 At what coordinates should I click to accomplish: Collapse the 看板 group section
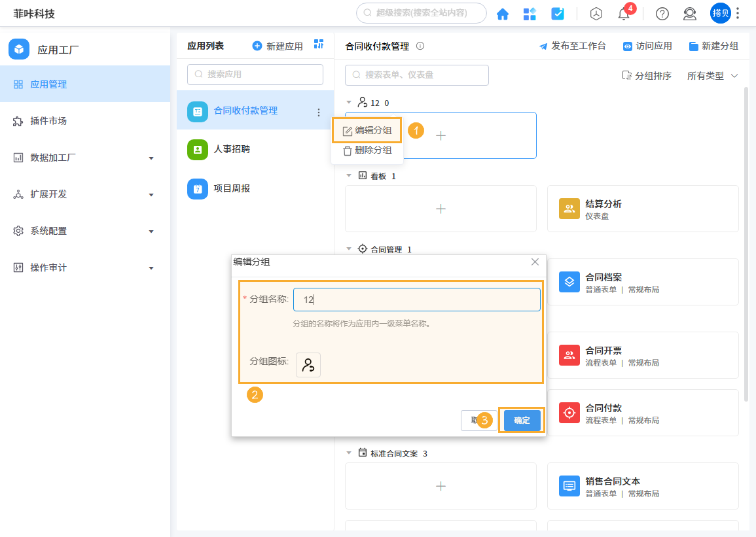(x=349, y=175)
